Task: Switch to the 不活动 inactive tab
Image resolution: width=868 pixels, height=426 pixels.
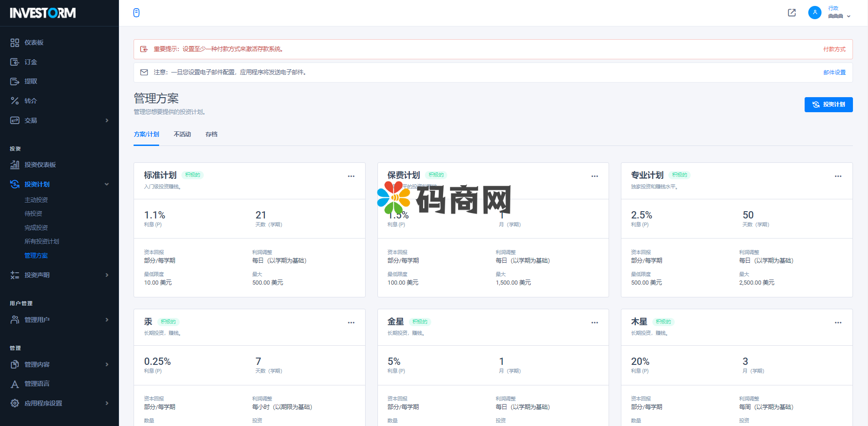Action: click(182, 134)
